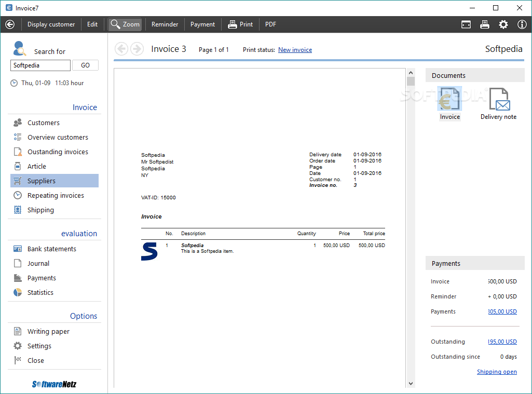532x394 pixels.
Task: Click the Overview customers list icon
Action: pos(18,137)
